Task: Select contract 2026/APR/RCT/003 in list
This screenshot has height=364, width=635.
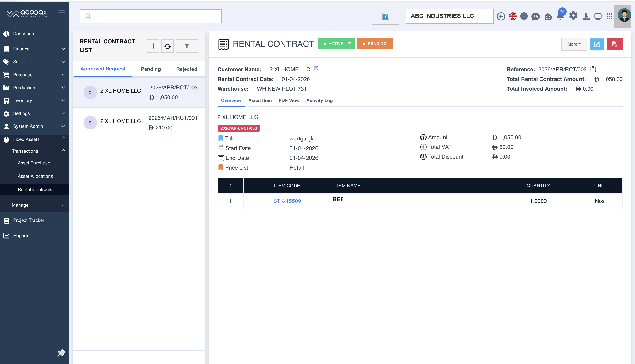Action: pos(139,93)
